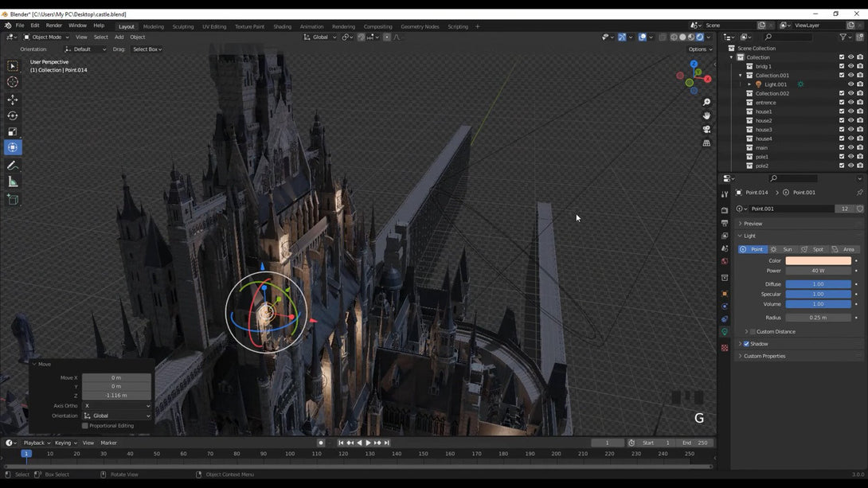868x488 pixels.
Task: Click the pan view hand icon
Action: [706, 115]
